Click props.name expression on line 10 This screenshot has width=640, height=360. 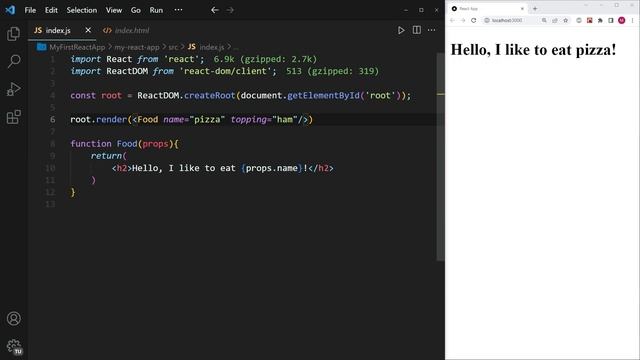coord(271,168)
